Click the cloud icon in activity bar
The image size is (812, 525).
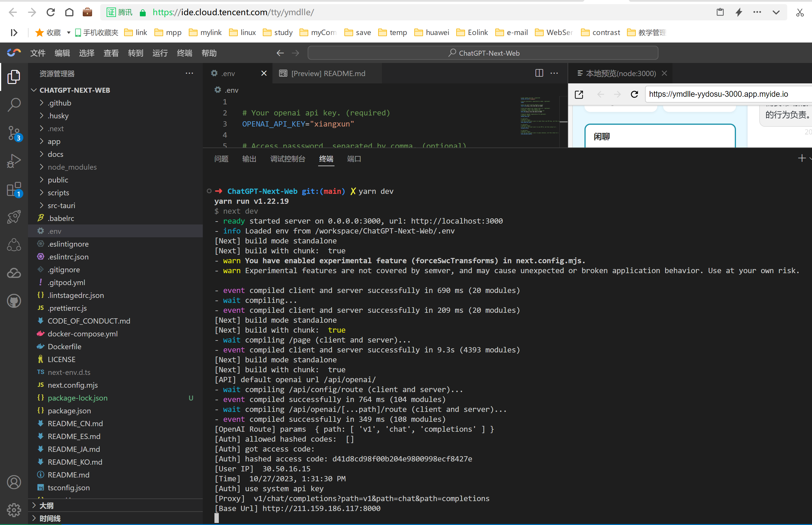pos(14,273)
